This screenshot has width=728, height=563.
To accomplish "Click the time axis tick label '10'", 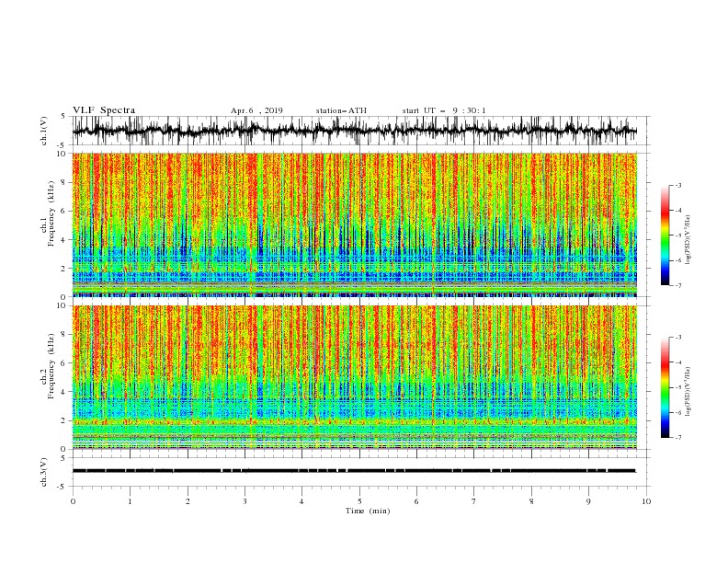I will pos(646,501).
